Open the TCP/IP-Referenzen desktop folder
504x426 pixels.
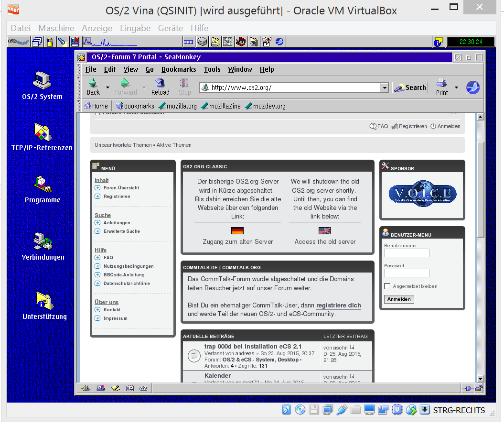tap(42, 137)
